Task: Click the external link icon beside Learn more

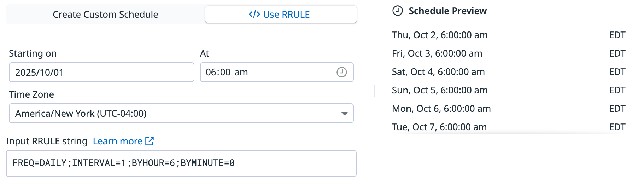Action: click(150, 141)
